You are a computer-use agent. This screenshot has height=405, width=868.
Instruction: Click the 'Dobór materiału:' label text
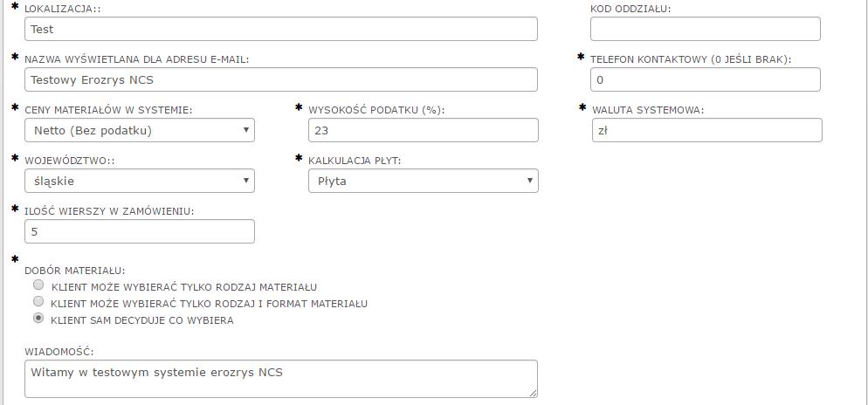75,270
